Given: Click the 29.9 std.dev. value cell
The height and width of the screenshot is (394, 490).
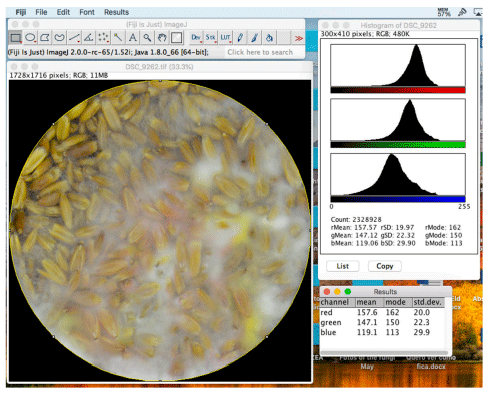Looking at the screenshot, I should [x=422, y=332].
